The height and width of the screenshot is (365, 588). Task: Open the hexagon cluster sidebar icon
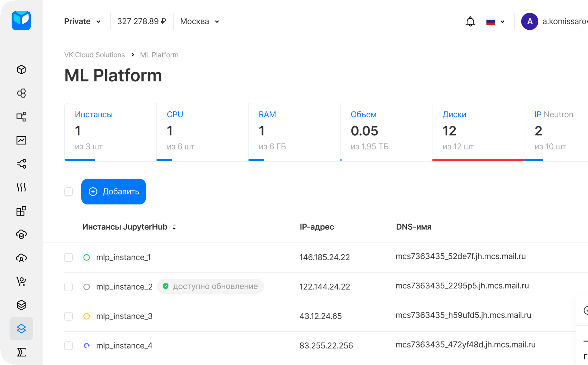21,93
